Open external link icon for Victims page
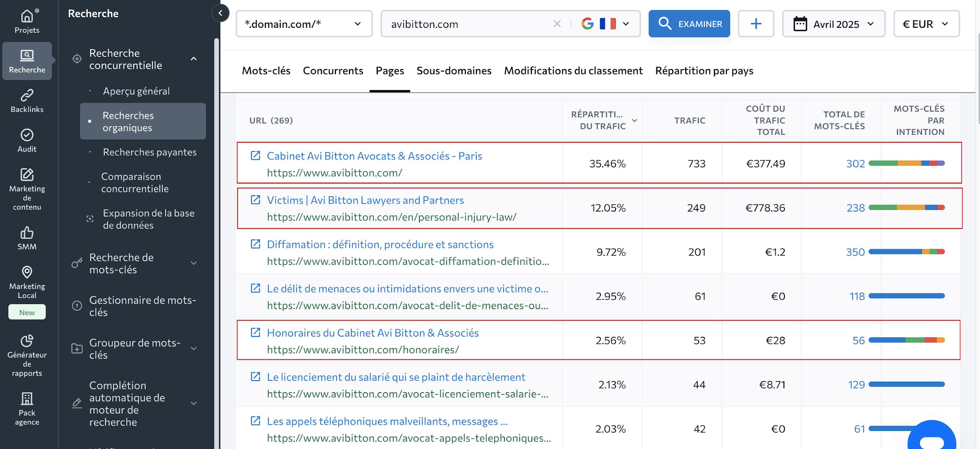 (255, 200)
